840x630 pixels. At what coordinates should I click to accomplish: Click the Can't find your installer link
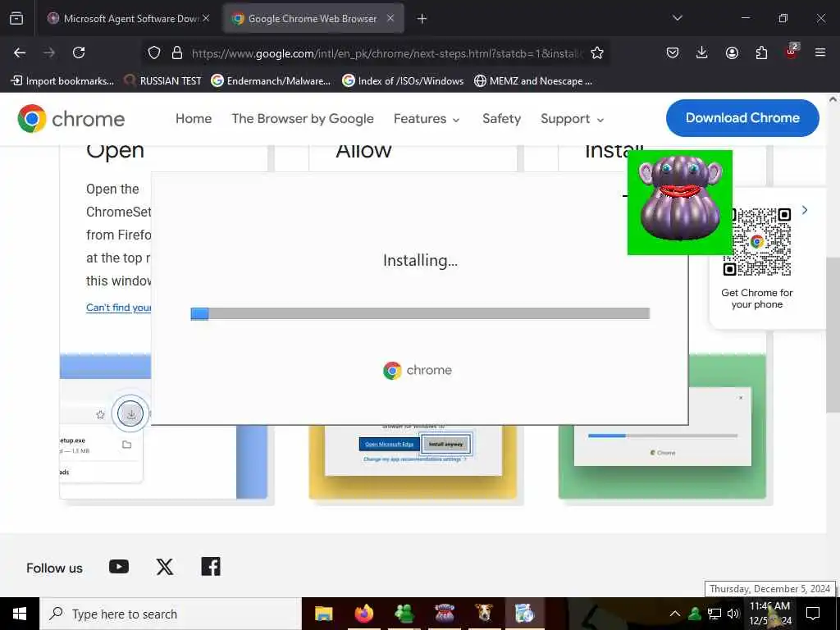[x=119, y=308]
